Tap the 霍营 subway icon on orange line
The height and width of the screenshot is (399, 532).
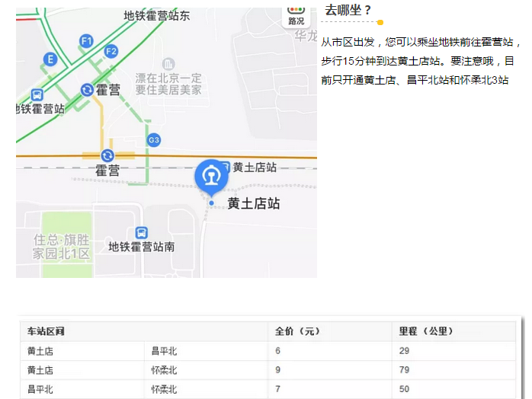pyautogui.click(x=107, y=155)
